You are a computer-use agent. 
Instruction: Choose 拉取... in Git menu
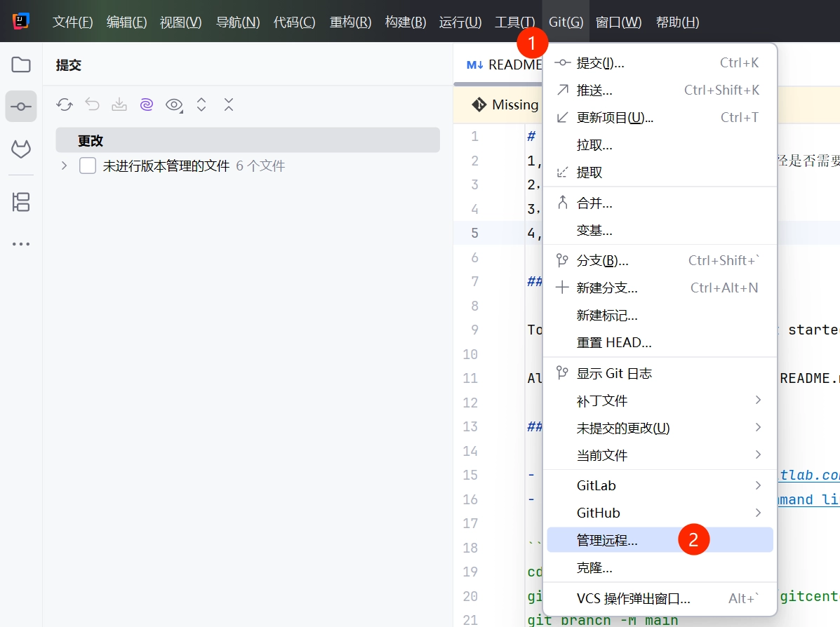(x=660, y=144)
